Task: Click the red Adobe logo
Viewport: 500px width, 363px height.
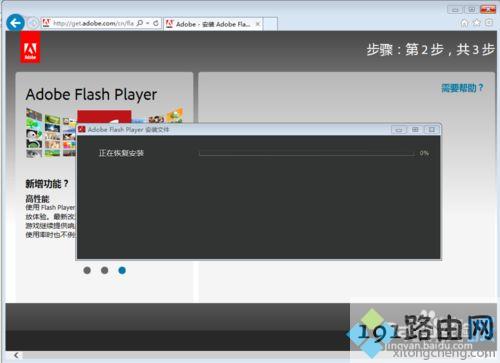Action: tap(30, 48)
